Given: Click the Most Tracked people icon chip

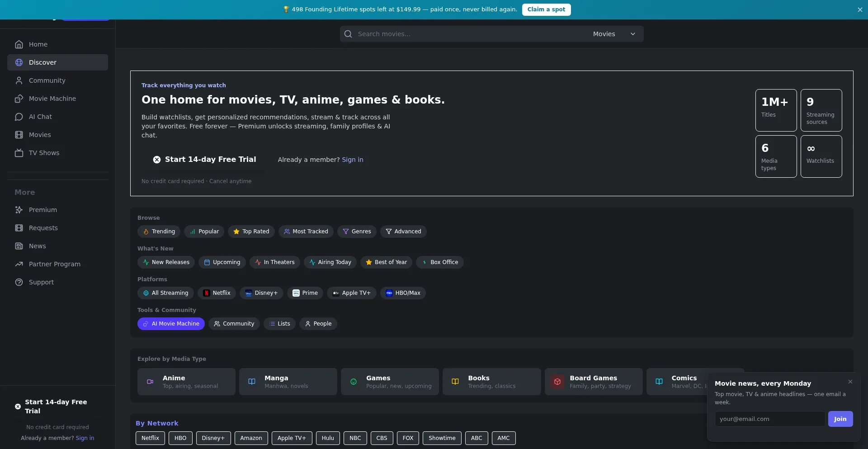Looking at the screenshot, I should 306,232.
